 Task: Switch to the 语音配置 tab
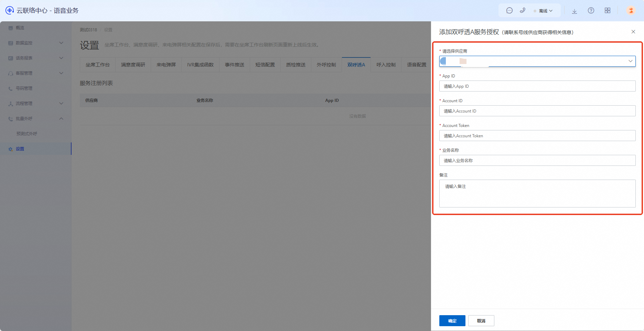(x=417, y=65)
